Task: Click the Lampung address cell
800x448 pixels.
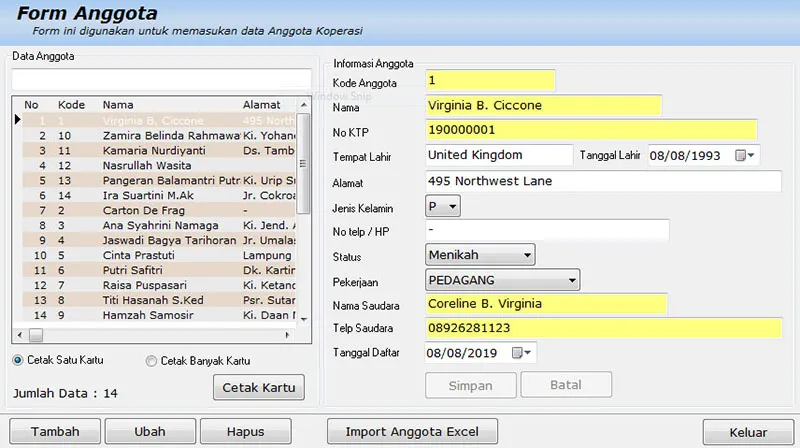Action: (x=267, y=255)
